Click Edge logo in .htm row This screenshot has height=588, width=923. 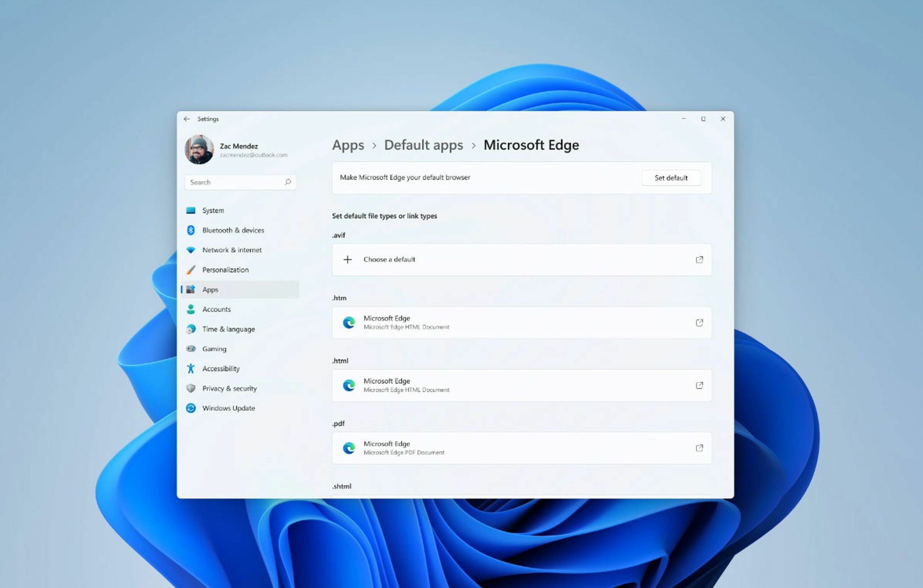click(x=349, y=322)
